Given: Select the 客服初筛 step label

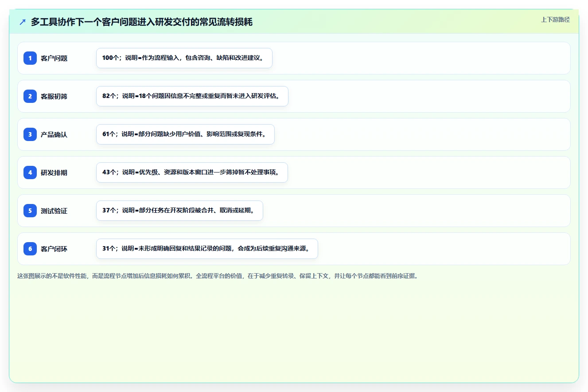Looking at the screenshot, I should click(54, 96).
